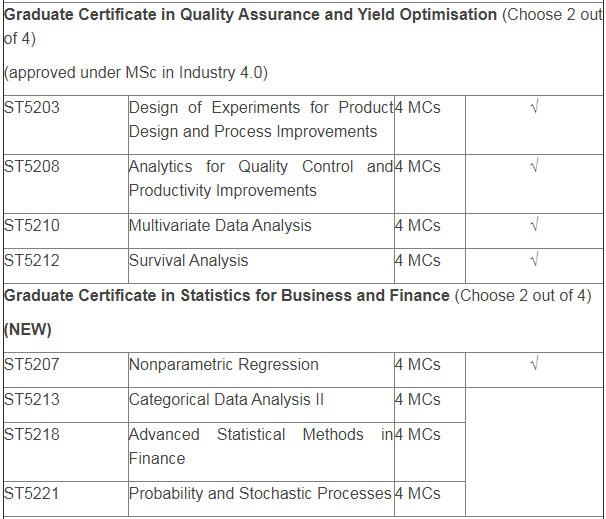Click the Statistics for Business and Finance heading
This screenshot has width=606, height=519.
[x=227, y=296]
